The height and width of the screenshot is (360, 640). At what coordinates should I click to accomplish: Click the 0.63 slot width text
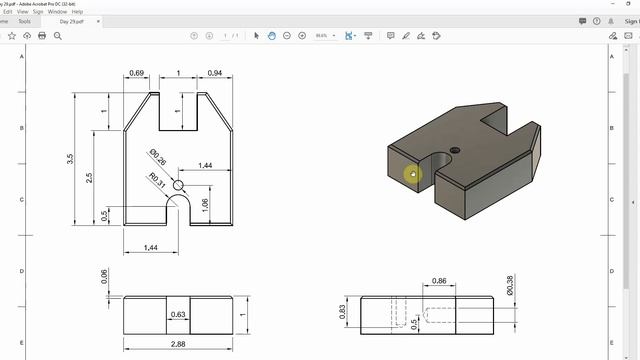point(178,314)
